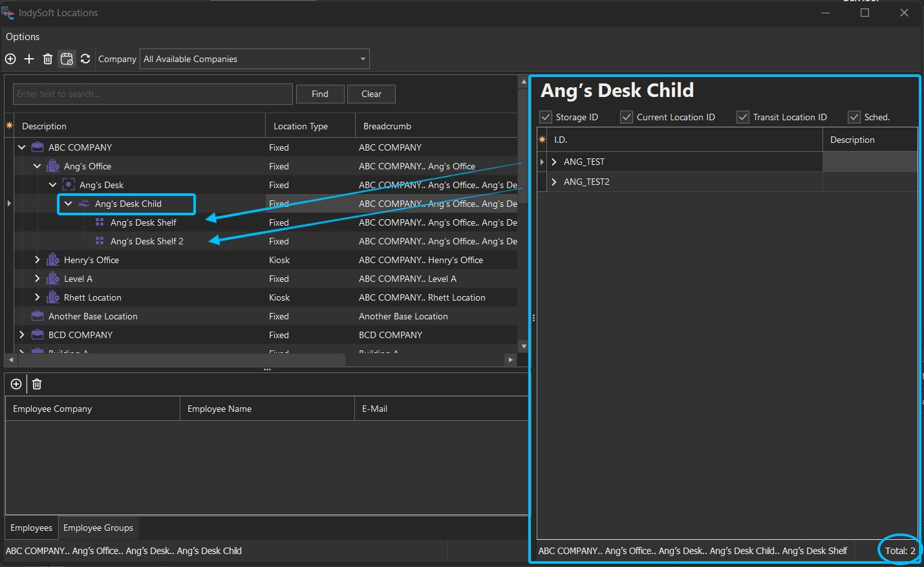The height and width of the screenshot is (567, 924).
Task: Open the Company dropdown list
Action: pyautogui.click(x=363, y=59)
